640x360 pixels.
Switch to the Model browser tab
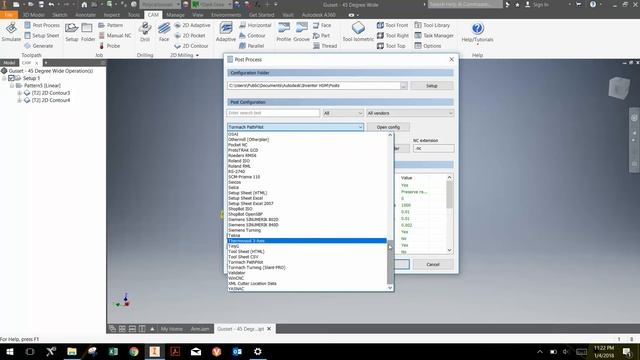(9, 63)
